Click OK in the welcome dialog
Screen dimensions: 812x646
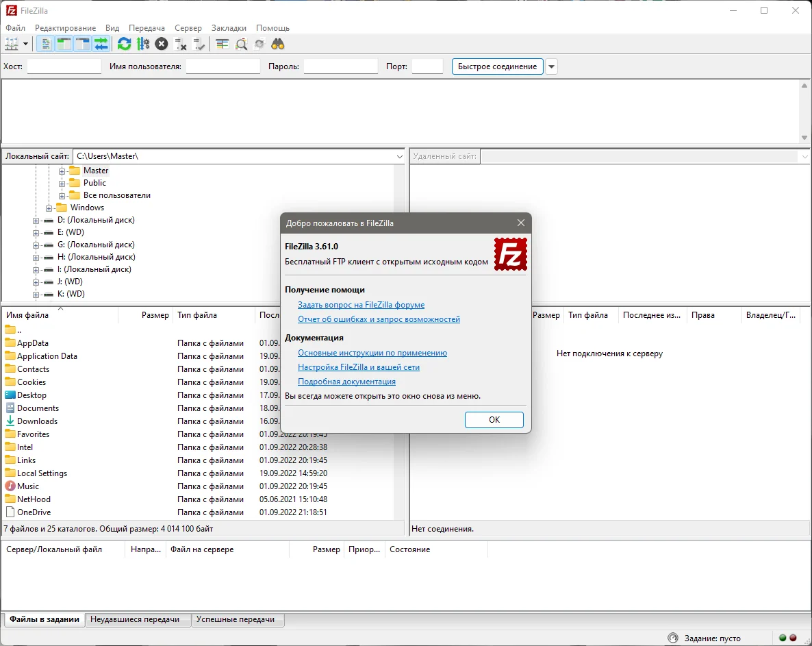coord(494,420)
